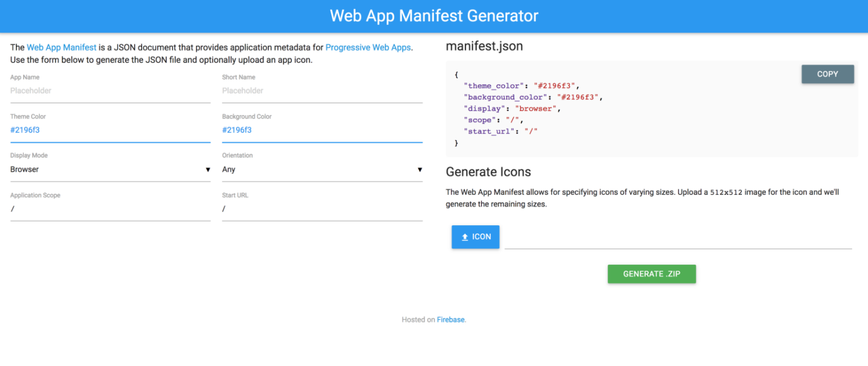Follow the Progressive Web Apps link
This screenshot has height=366, width=868.
point(368,47)
